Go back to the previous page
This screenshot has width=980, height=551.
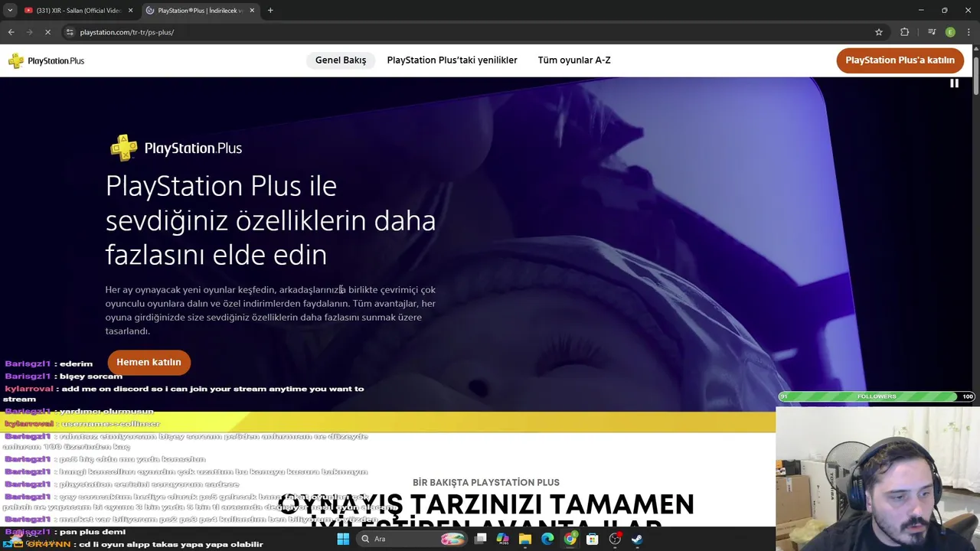(x=11, y=32)
